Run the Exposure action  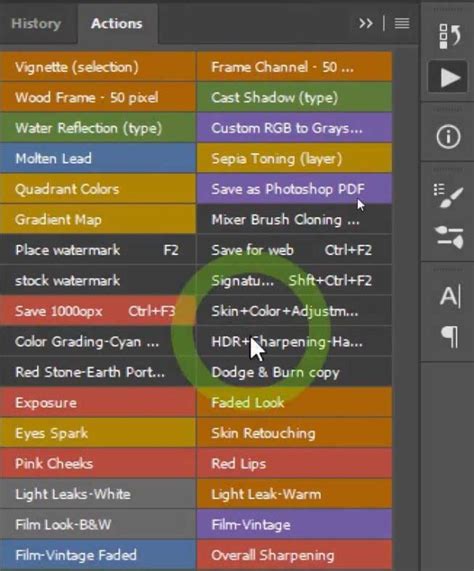tap(98, 402)
